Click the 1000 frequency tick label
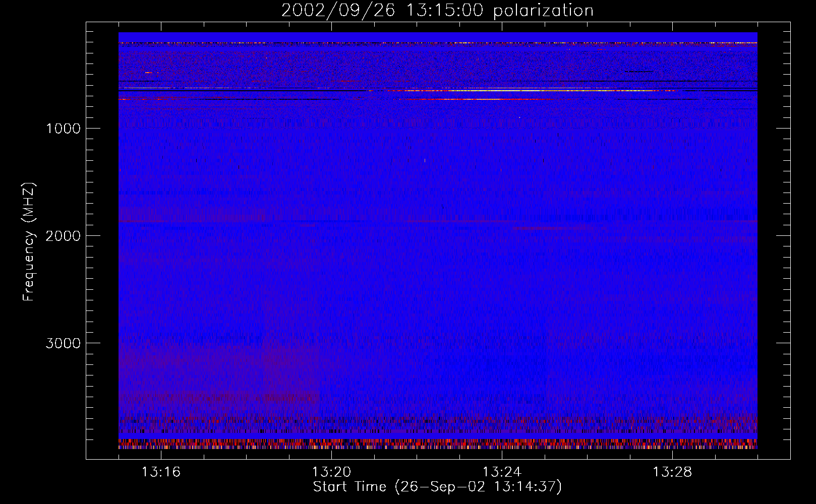This screenshot has width=816, height=504. click(63, 129)
